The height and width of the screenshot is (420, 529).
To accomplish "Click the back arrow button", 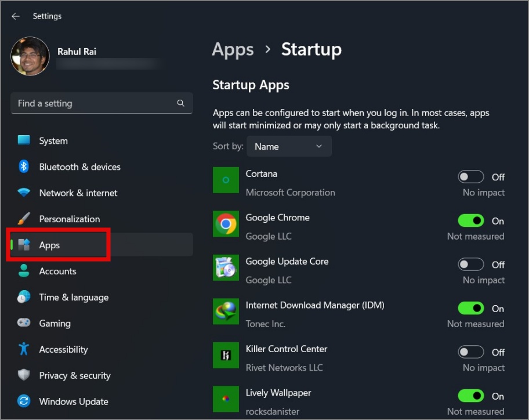I will (15, 16).
